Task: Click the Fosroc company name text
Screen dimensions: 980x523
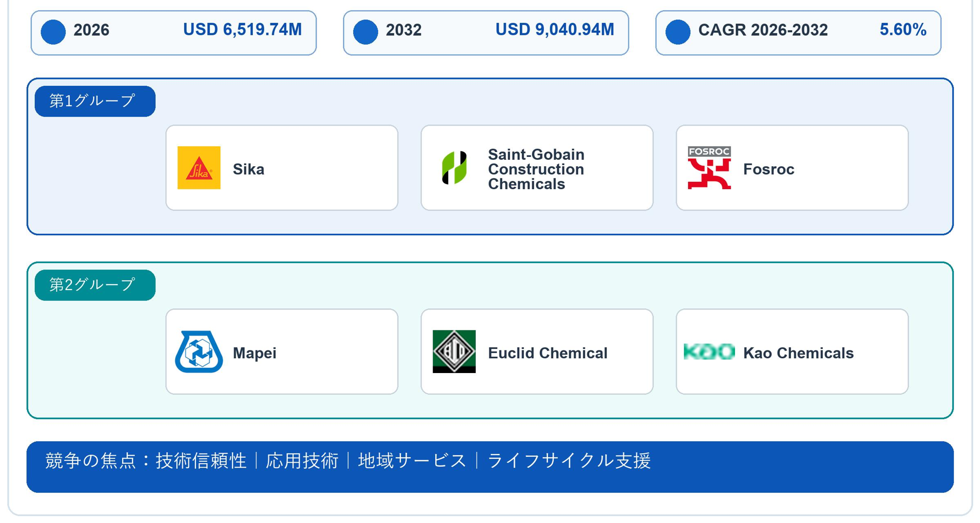Action: pos(769,169)
